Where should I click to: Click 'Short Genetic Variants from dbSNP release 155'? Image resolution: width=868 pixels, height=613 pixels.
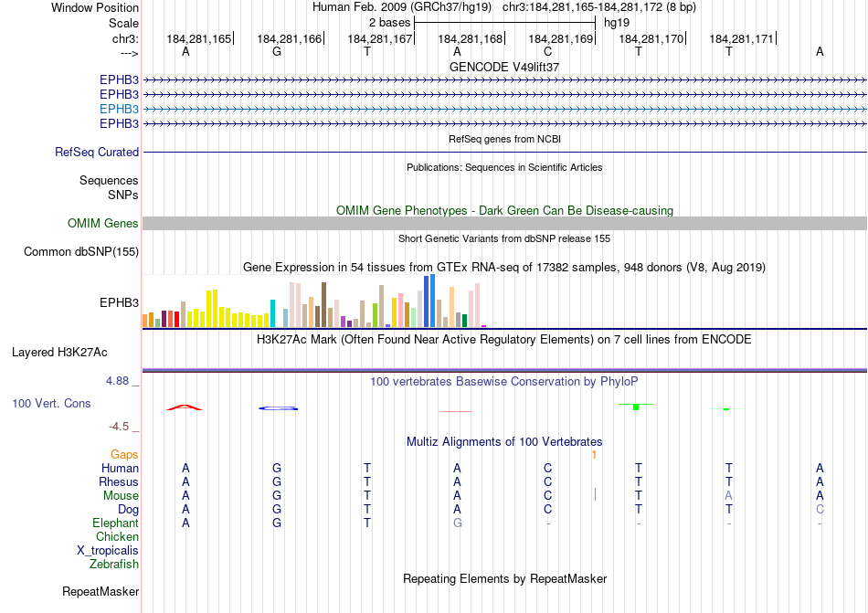[504, 239]
